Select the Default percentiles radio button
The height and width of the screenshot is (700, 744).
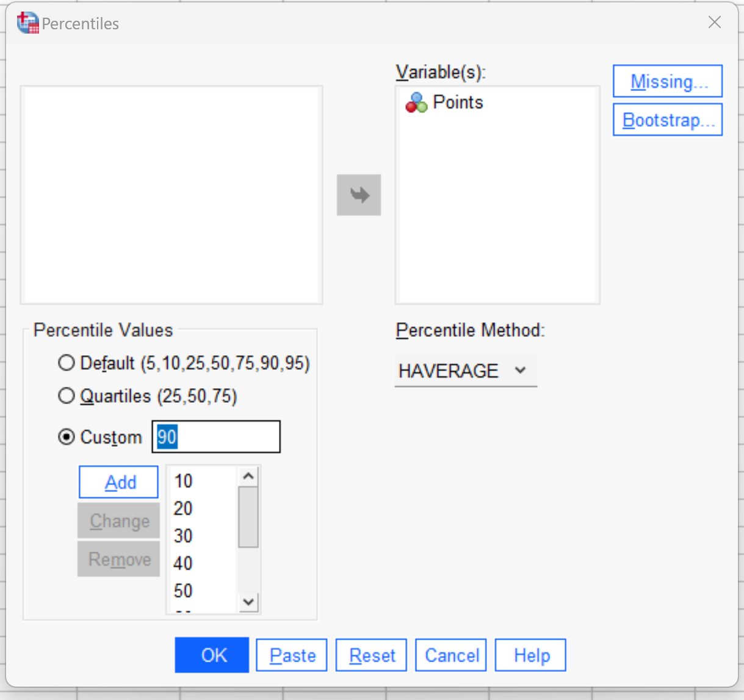[x=66, y=363]
